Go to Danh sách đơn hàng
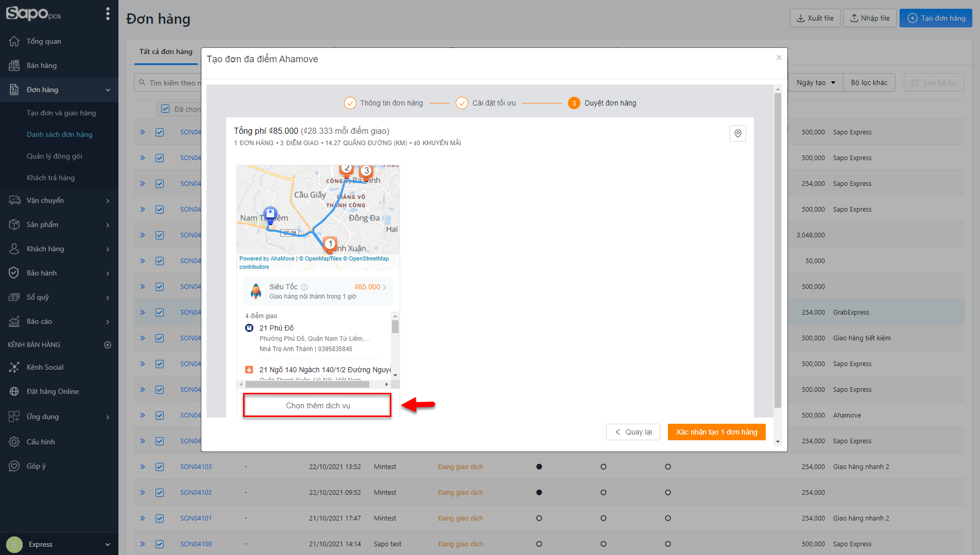The image size is (980, 555). (60, 134)
